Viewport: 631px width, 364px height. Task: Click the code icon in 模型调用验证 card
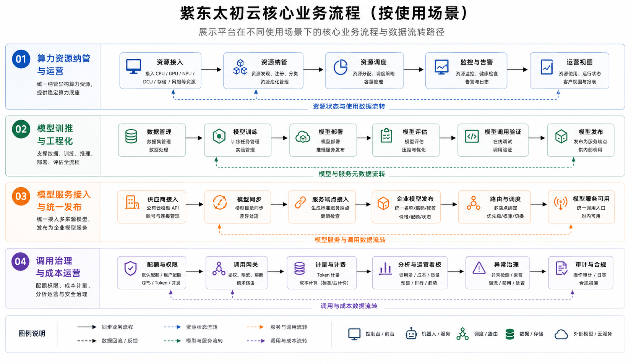pyautogui.click(x=472, y=136)
